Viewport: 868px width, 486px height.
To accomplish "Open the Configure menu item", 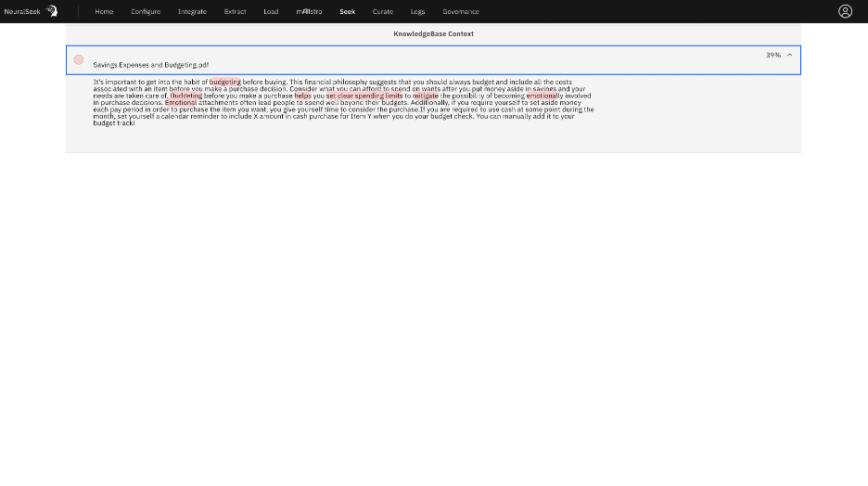I will [146, 12].
